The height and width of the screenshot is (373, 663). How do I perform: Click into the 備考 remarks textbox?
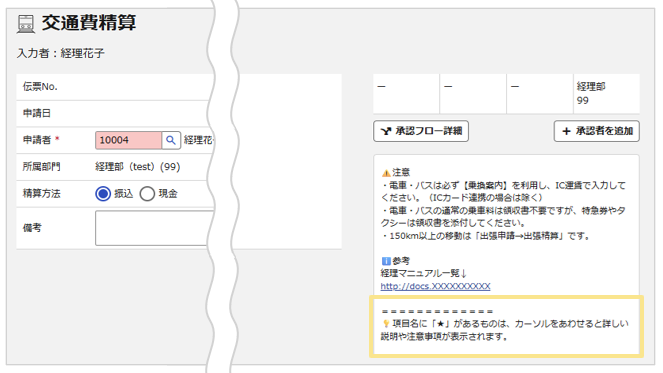[154, 228]
